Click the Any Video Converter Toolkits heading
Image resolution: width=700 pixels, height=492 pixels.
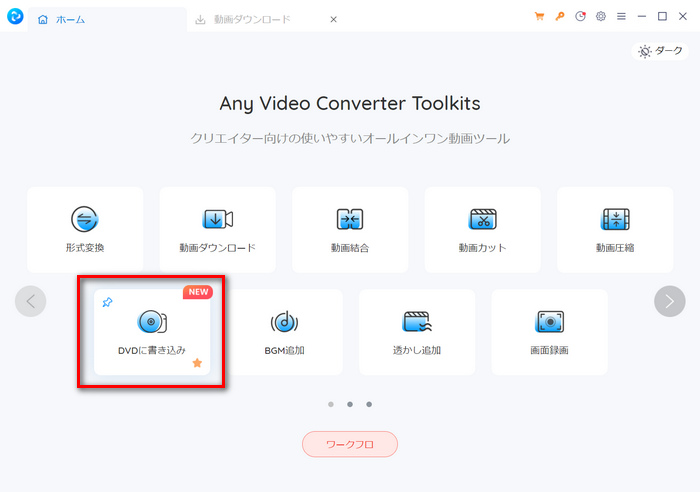(x=350, y=104)
